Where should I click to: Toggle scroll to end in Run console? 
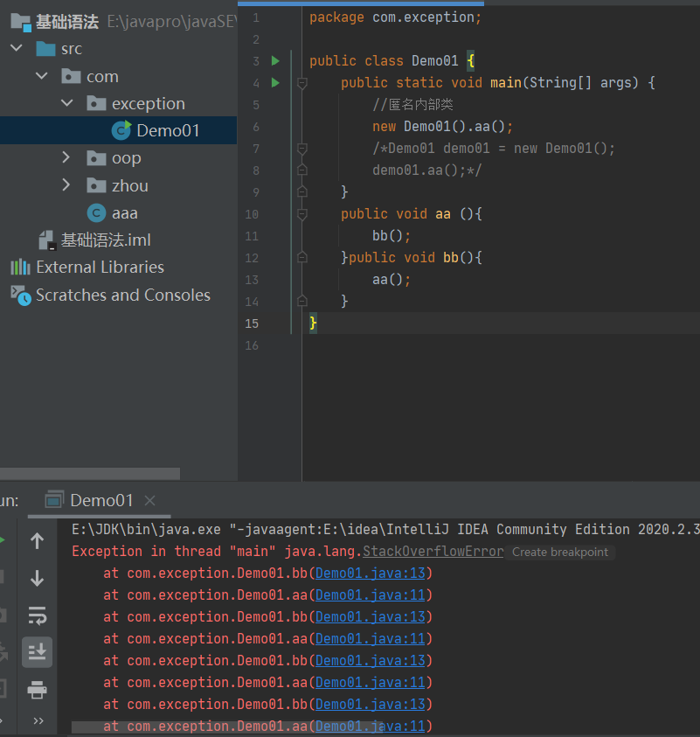pos(37,652)
